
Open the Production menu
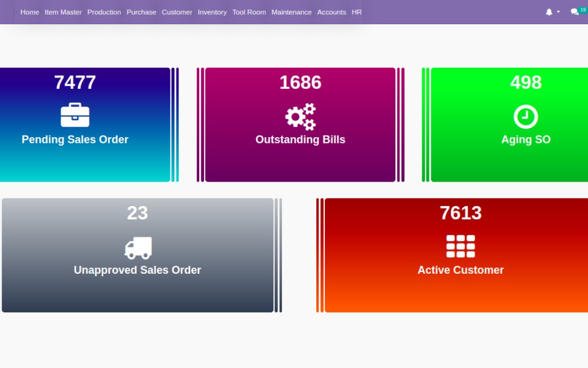104,12
